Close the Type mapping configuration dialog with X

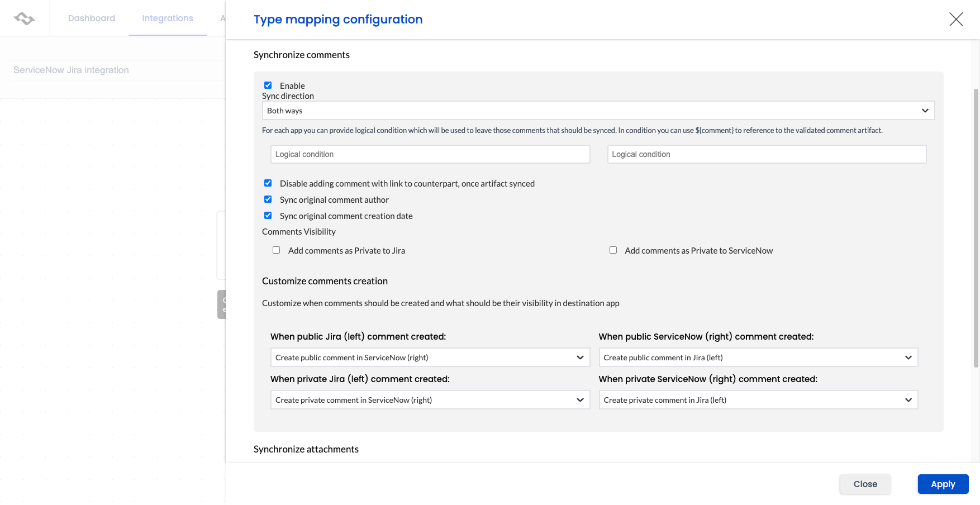956,20
